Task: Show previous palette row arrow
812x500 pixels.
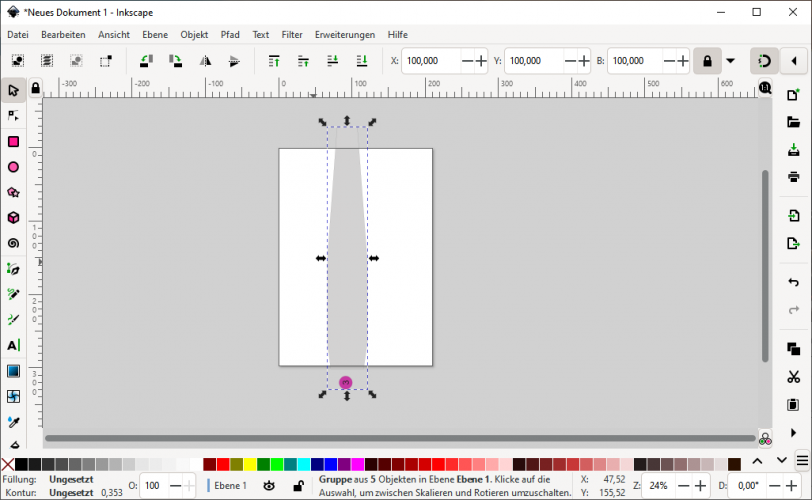Action: (x=757, y=460)
